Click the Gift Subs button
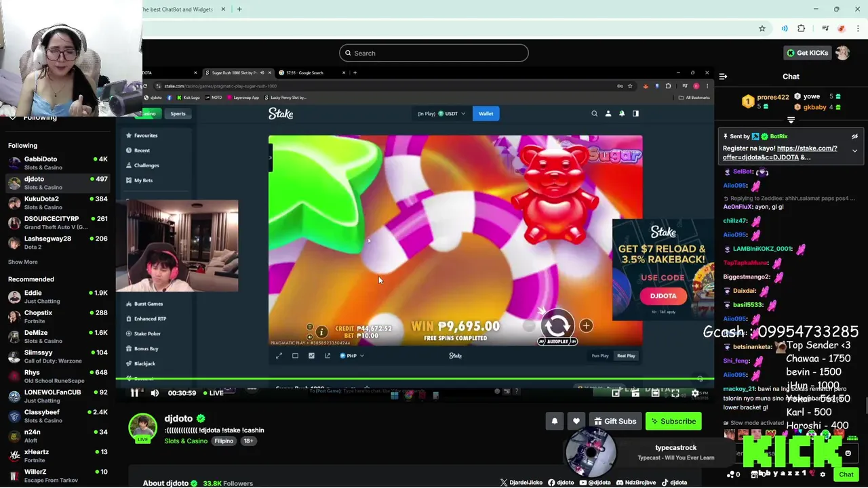Image resolution: width=868 pixels, height=488 pixels. coord(615,422)
